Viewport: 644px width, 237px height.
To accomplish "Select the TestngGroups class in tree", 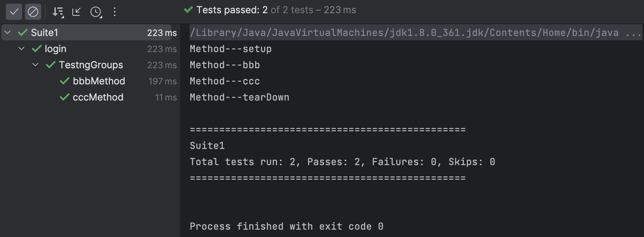I will [91, 65].
